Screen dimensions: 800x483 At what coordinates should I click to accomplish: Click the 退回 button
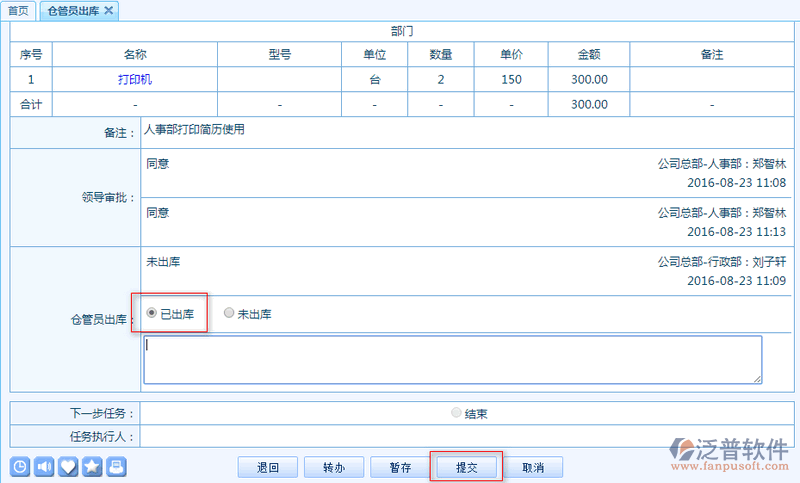(268, 467)
